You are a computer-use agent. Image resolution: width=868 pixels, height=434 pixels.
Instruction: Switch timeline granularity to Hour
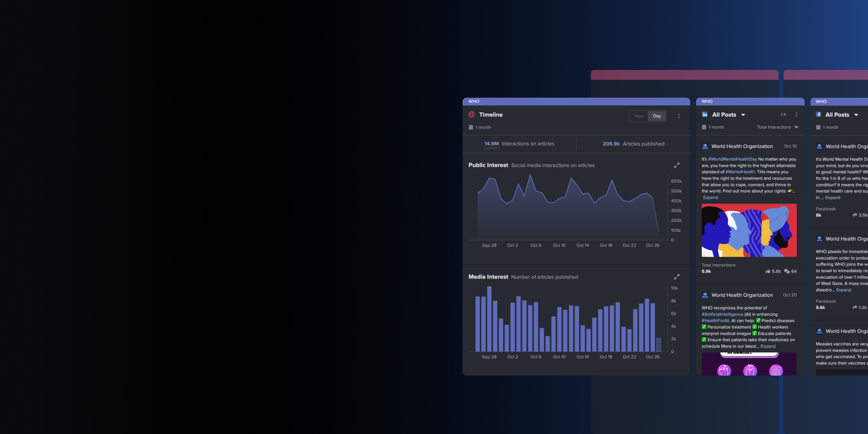pos(639,116)
